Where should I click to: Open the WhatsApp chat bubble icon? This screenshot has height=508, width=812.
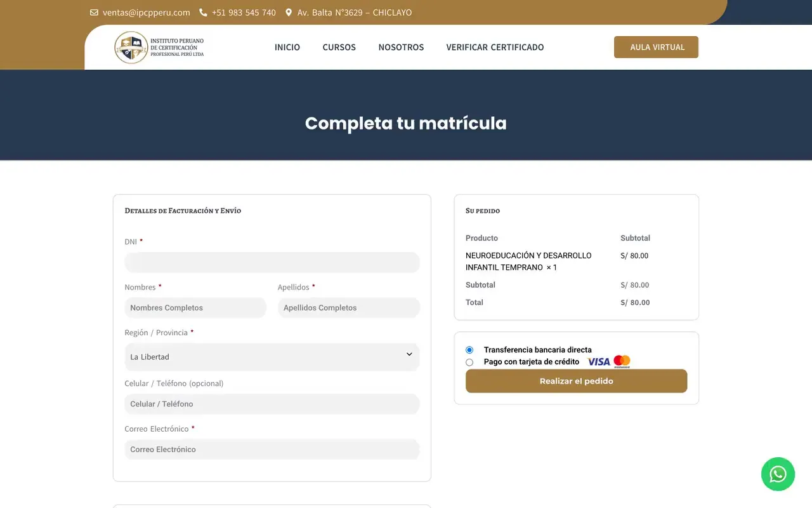[778, 474]
